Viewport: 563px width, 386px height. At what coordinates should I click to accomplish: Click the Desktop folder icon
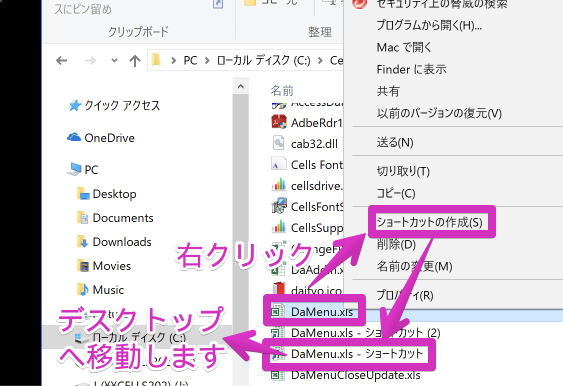[x=83, y=194]
